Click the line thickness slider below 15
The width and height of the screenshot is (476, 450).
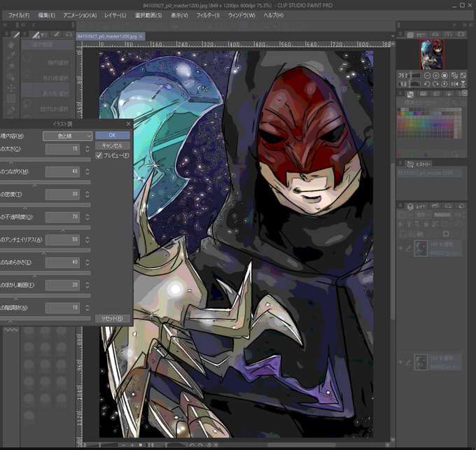point(45,160)
